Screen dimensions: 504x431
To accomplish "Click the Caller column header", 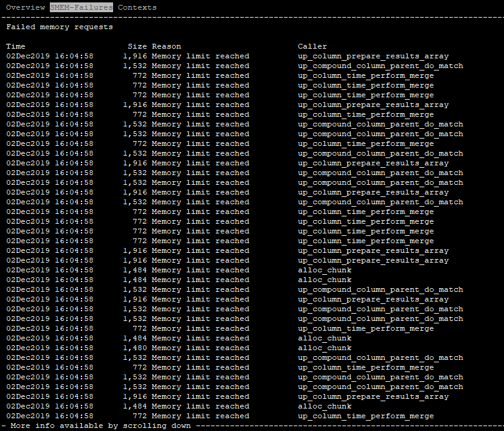I will click(312, 46).
